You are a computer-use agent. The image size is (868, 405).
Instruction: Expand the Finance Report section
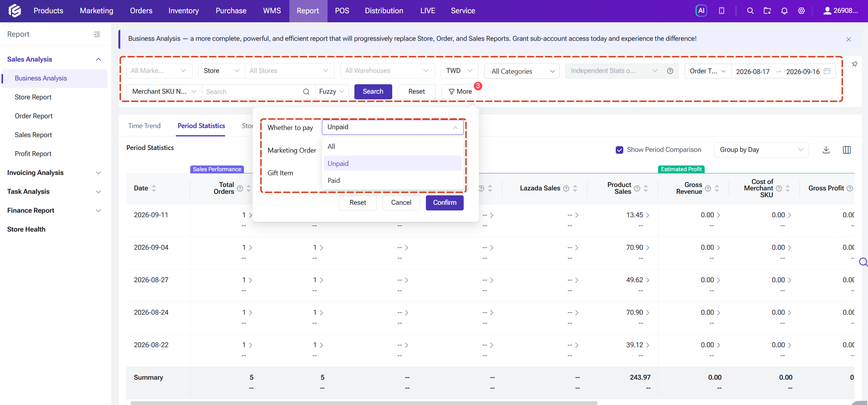click(54, 210)
